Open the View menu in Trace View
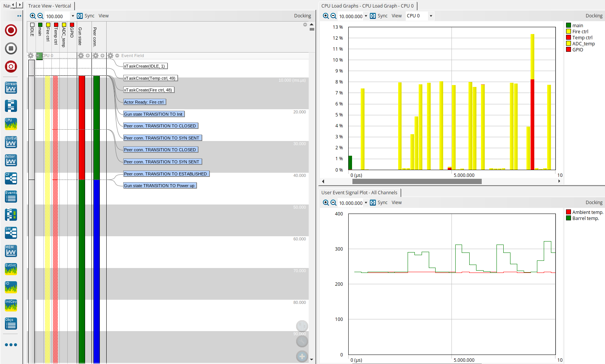The image size is (605, 364). pos(103,16)
